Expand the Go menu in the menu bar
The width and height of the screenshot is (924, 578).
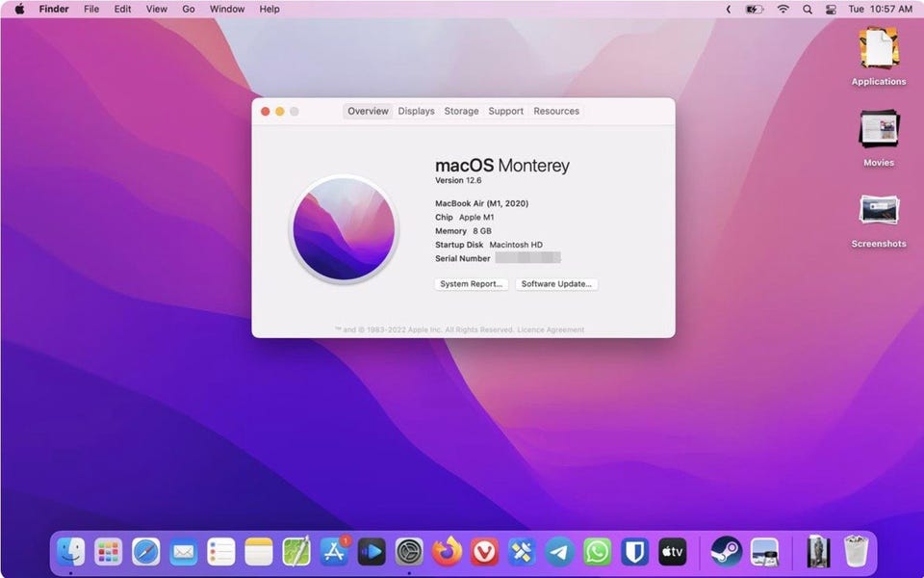point(189,9)
